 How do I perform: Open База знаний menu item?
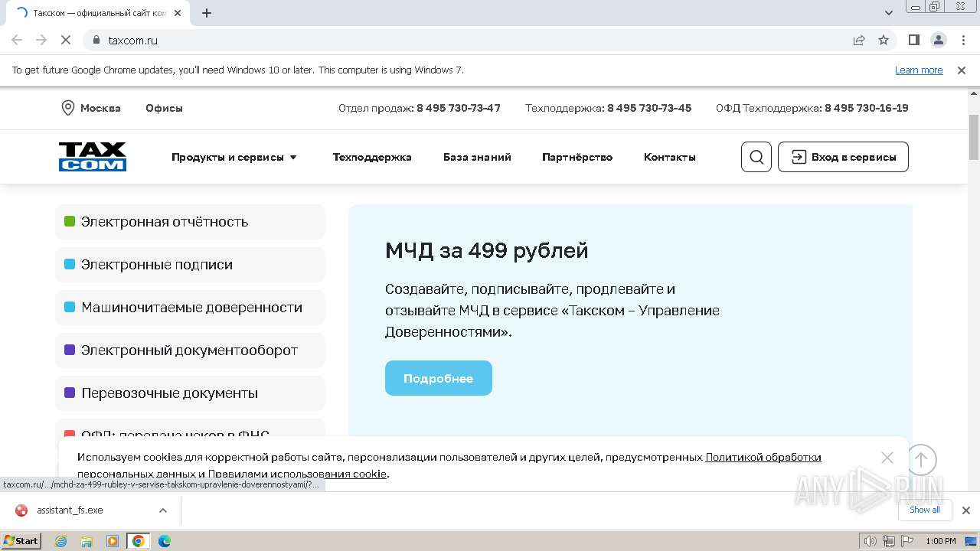click(477, 157)
